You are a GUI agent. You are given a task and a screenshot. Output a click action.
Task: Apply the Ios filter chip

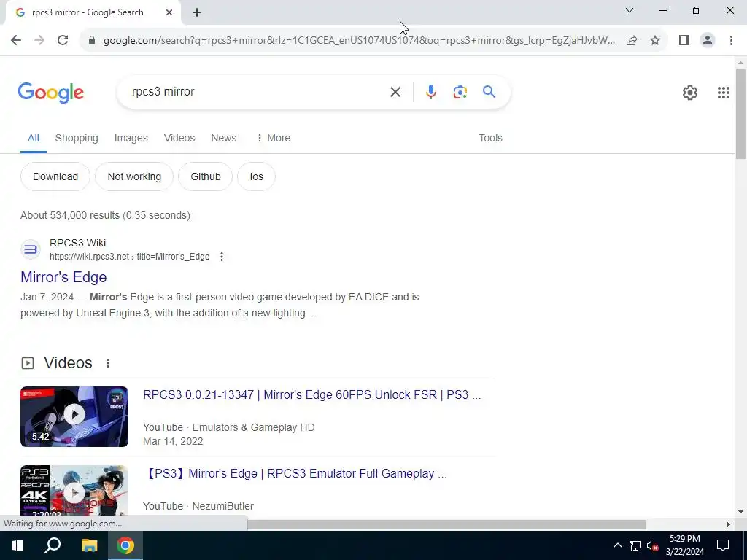click(256, 176)
